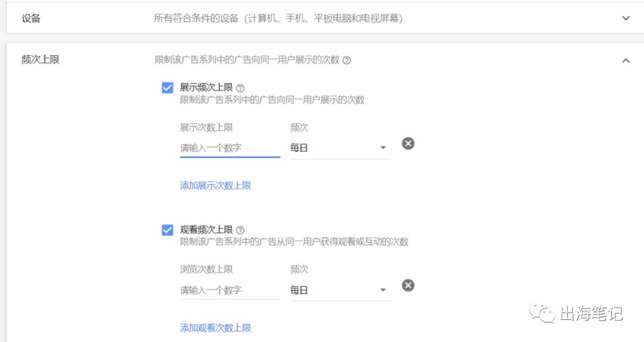Viewport: 644px width, 342px height.
Task: Click the 展示频次上限 label text
Action: [x=206, y=88]
